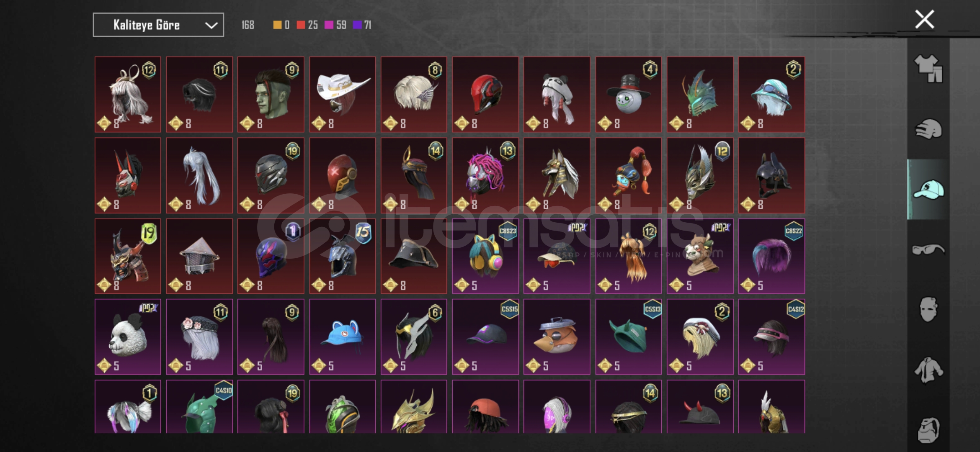Close the inventory with the X icon
Viewport: 980px width, 452px height.
(x=924, y=19)
